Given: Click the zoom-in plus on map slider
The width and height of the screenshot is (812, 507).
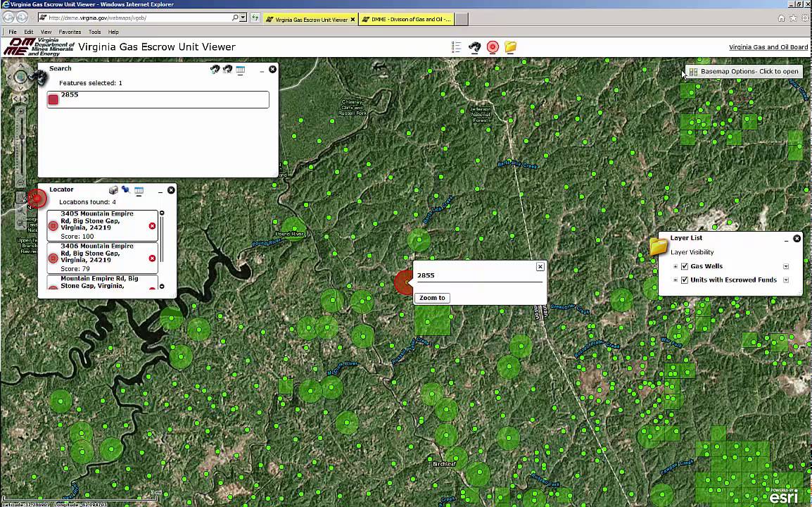Looking at the screenshot, I should pos(20,111).
